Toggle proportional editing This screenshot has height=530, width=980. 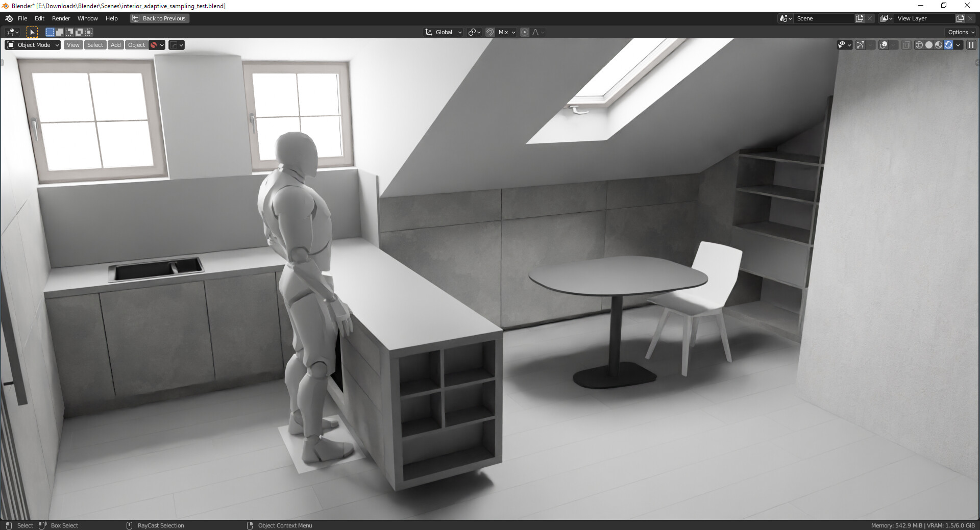[525, 32]
